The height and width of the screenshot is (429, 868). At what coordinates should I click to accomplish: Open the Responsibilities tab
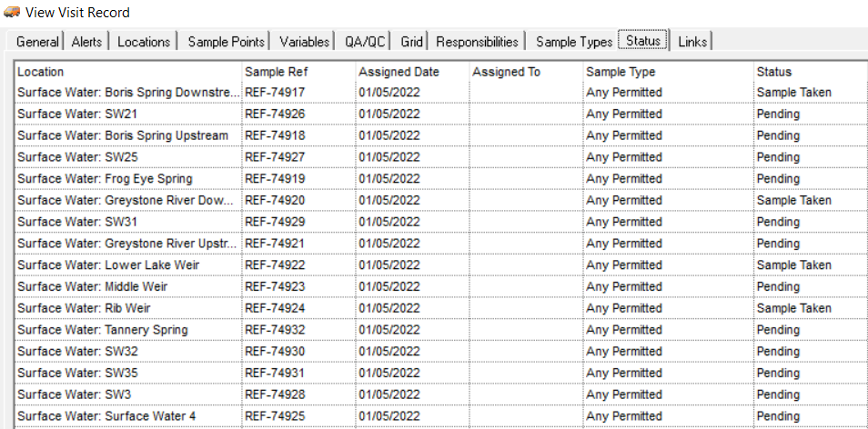[477, 42]
